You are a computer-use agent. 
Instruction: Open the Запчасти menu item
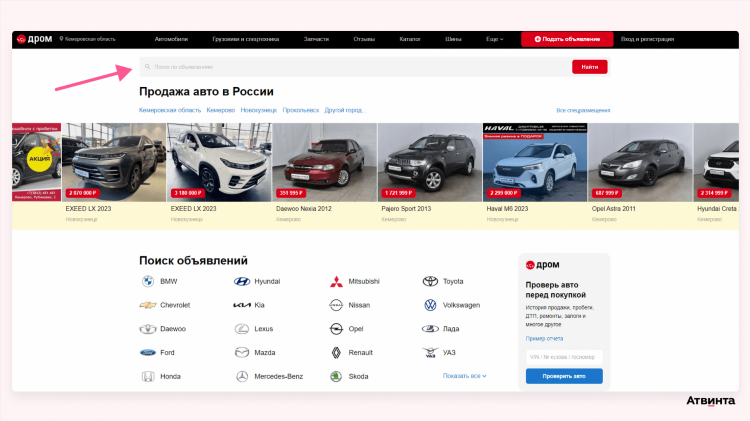tap(316, 39)
